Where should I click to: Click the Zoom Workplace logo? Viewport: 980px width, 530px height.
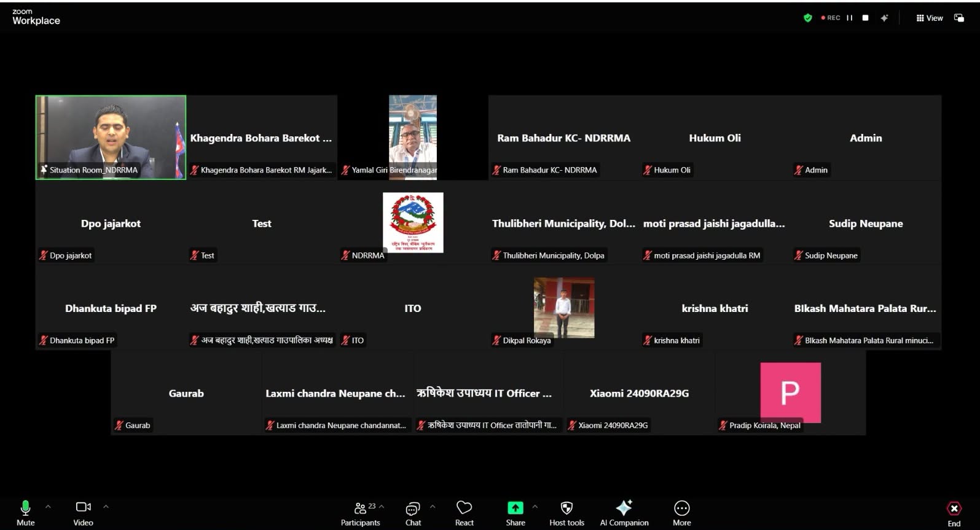[x=36, y=17]
